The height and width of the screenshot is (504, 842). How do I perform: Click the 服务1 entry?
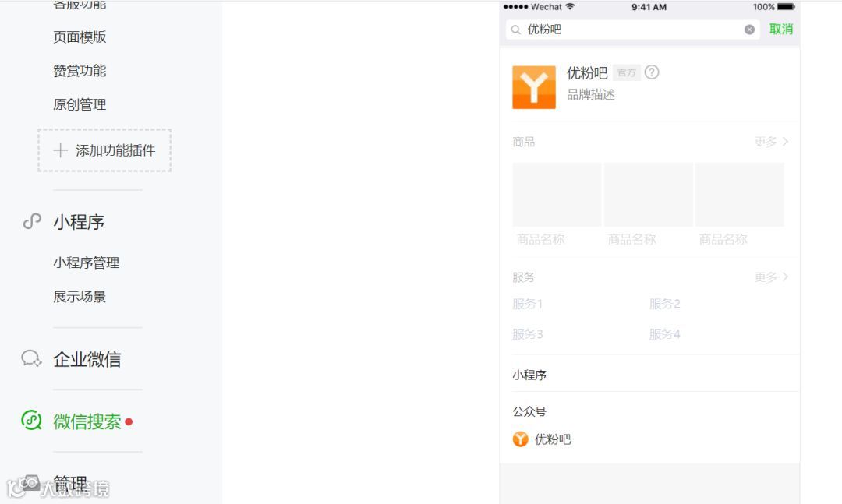click(527, 304)
